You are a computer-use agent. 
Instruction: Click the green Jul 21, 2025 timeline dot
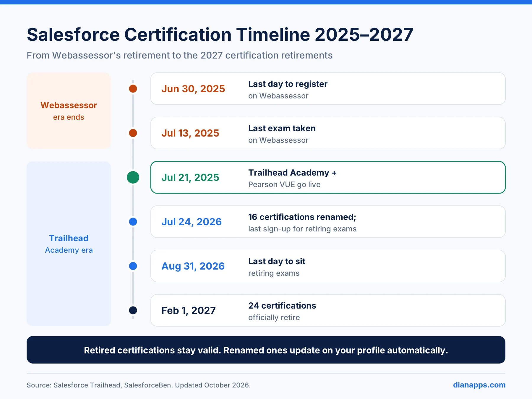pos(133,177)
